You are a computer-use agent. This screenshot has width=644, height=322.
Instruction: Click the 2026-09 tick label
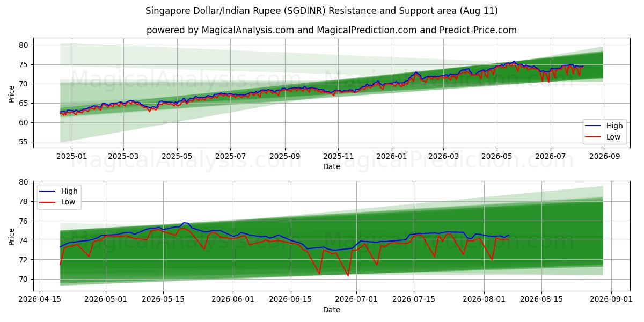(605, 156)
